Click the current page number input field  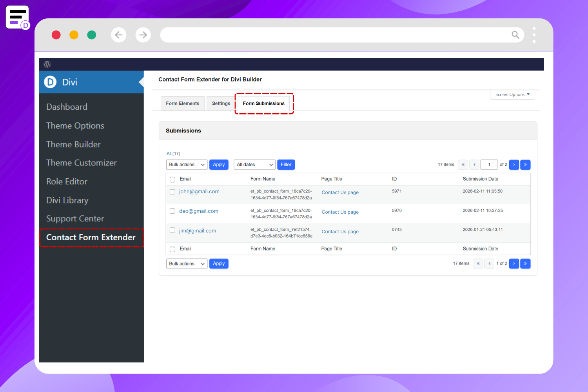coord(489,165)
